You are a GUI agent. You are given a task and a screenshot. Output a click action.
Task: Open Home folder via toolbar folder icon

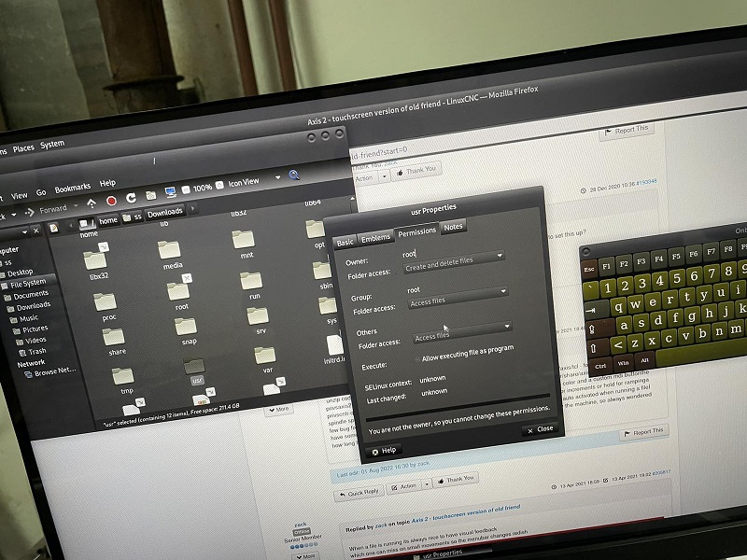pos(150,195)
